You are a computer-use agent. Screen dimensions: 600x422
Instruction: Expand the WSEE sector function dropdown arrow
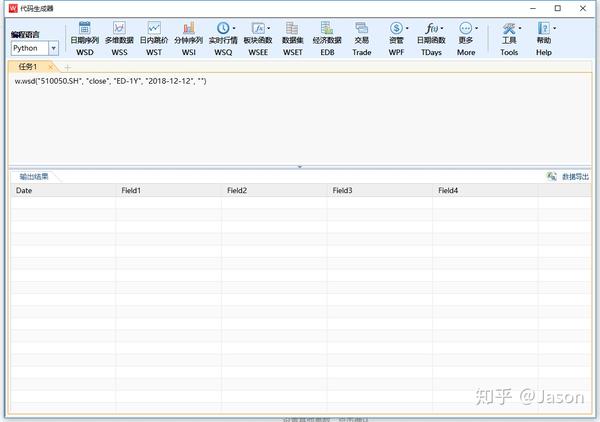[269, 28]
